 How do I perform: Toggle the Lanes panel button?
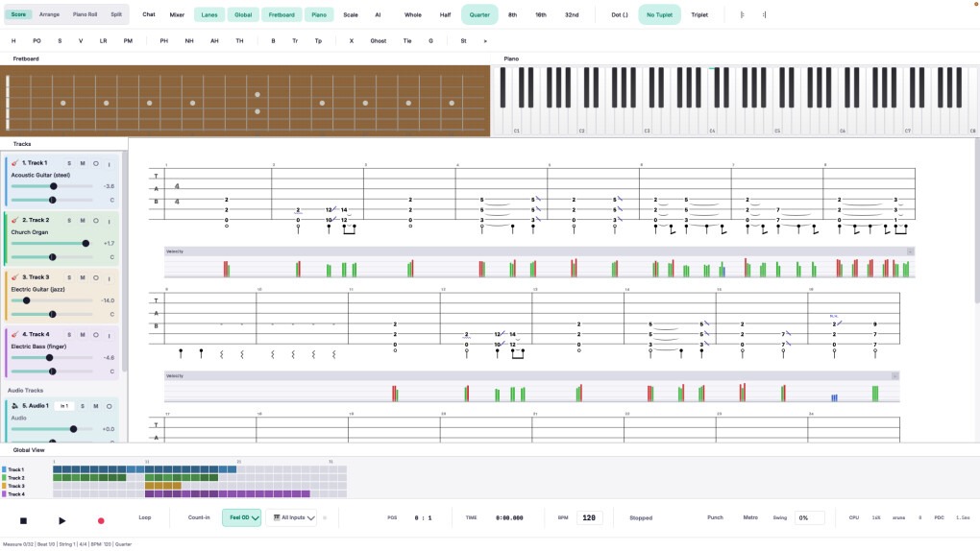[209, 15]
